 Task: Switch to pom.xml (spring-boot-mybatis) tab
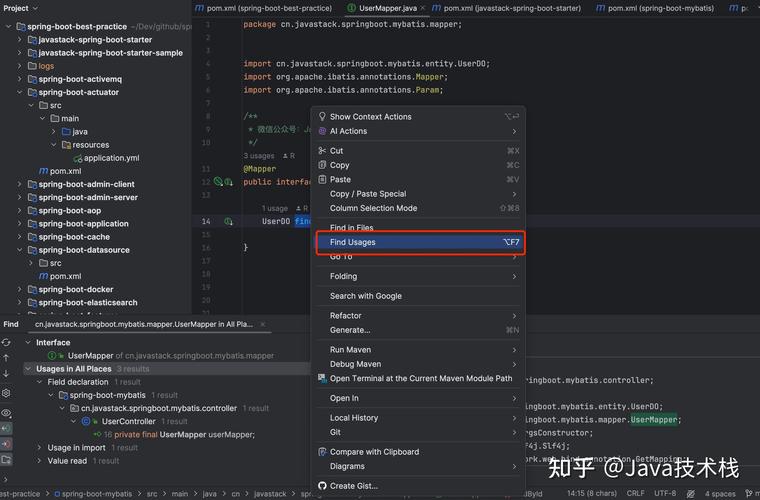coord(655,8)
